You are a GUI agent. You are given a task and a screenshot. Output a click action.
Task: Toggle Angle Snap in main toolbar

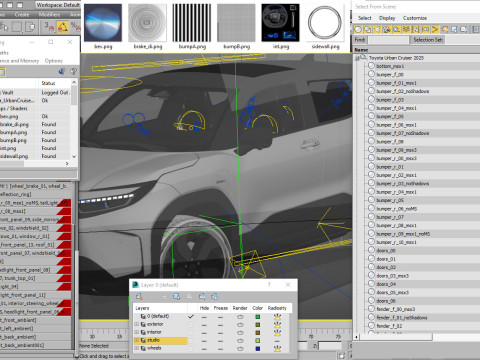click(62, 27)
